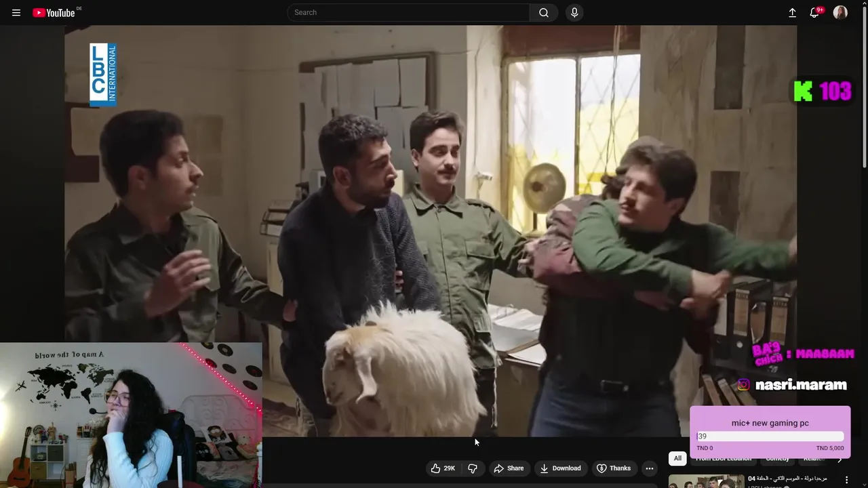Viewport: 868px width, 488px height.
Task: Open recommended video title مرحبا دولة
Action: [x=787, y=479]
